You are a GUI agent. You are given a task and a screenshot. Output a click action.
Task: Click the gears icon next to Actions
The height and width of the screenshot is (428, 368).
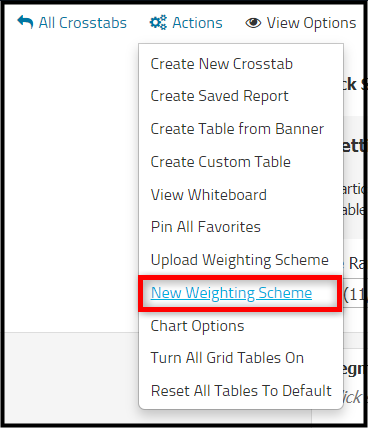point(158,23)
